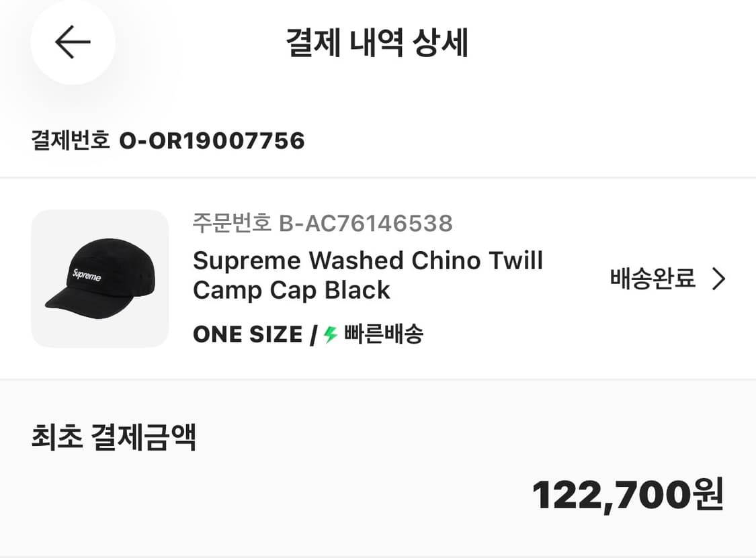The image size is (756, 558).
Task: Tap the Supreme box logo on the cap
Action: (x=87, y=275)
